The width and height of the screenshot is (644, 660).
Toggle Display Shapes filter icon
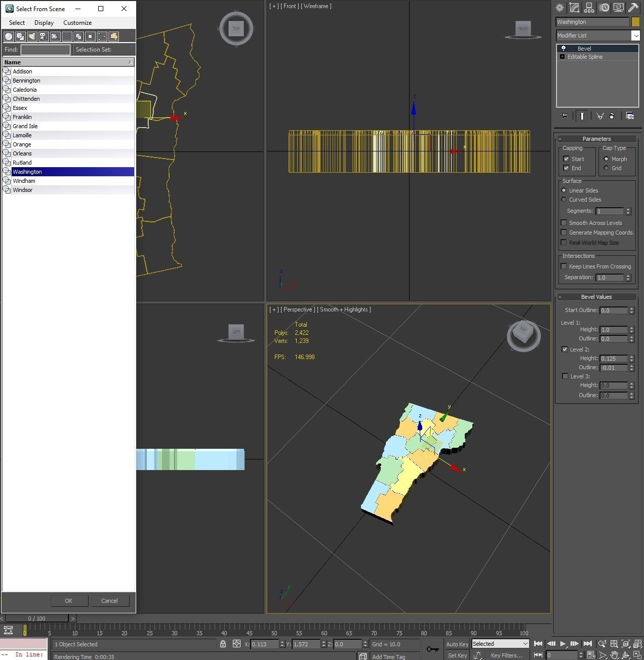(20, 36)
